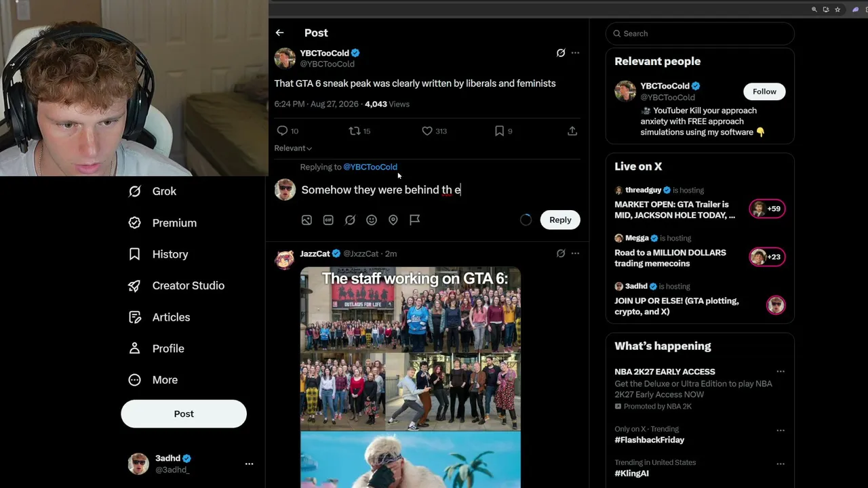This screenshot has height=488, width=868.
Task: Open YBCTooCold's name in the post header
Action: click(x=325, y=53)
